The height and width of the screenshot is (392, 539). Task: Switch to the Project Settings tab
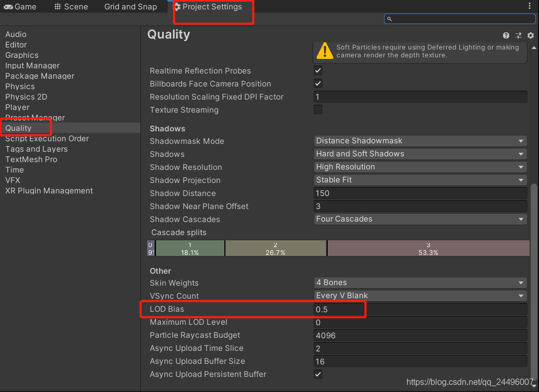click(213, 7)
